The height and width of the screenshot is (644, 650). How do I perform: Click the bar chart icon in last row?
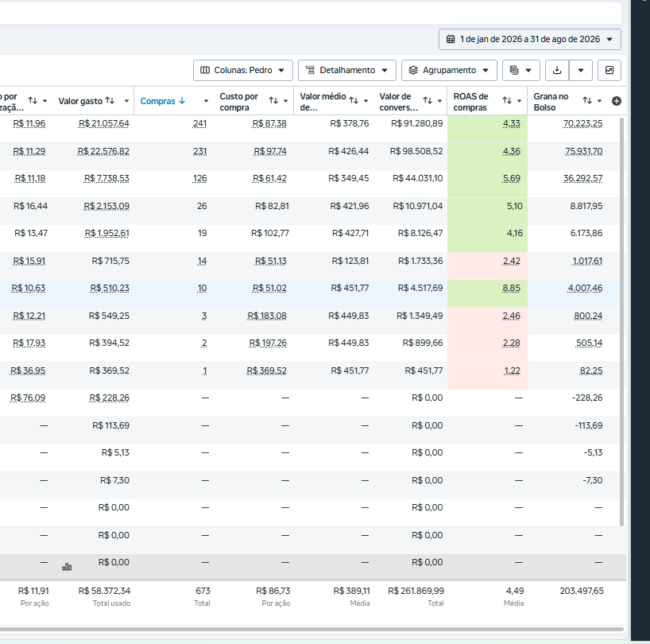pos(67,566)
